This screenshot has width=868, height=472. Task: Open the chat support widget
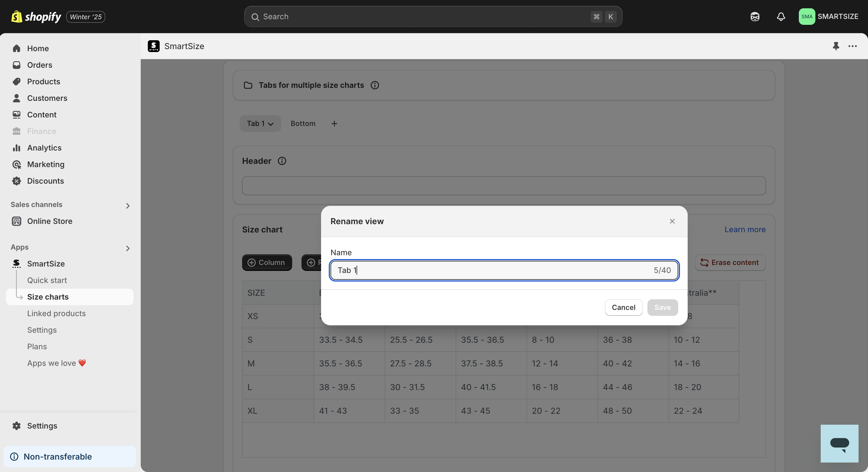(x=839, y=444)
